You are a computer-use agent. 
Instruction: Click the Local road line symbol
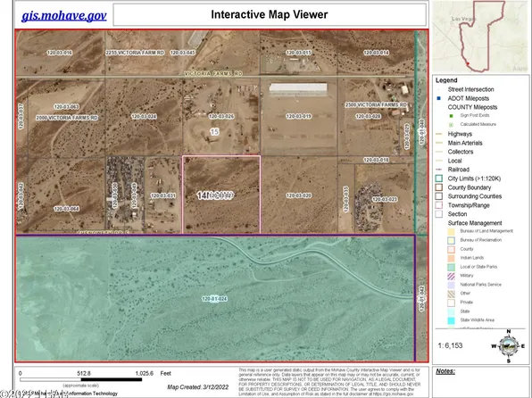pos(439,161)
